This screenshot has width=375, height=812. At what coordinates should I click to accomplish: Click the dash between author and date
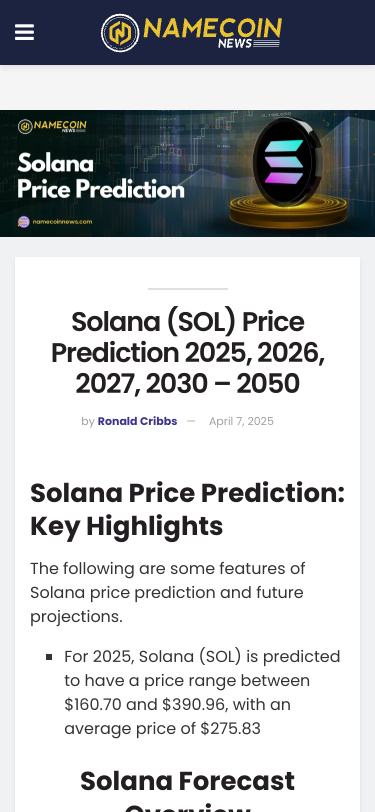click(191, 422)
